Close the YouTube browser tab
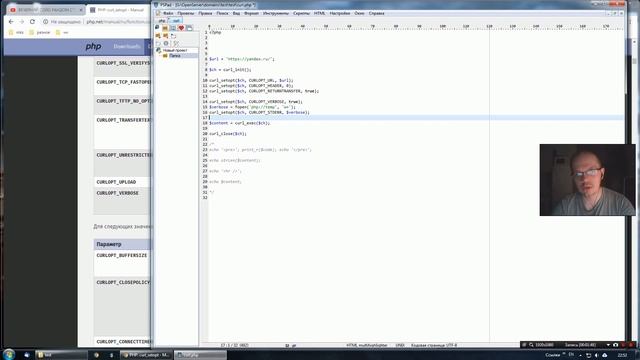The image size is (640, 360). [x=81, y=10]
